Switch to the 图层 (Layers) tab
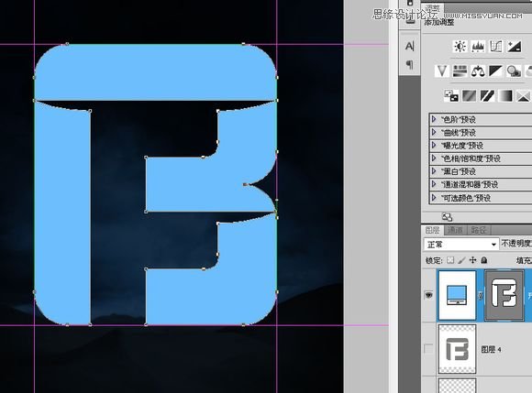 coord(432,230)
